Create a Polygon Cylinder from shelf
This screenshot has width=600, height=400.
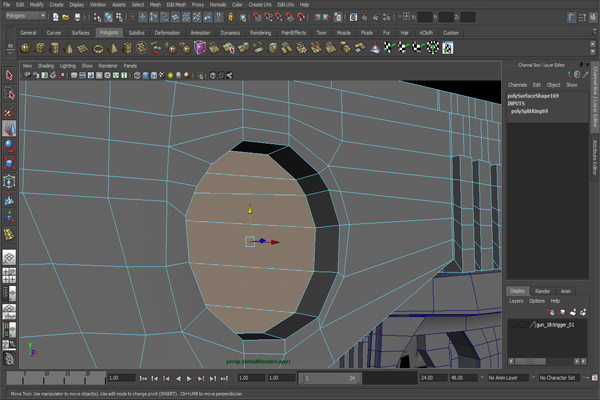pos(55,48)
